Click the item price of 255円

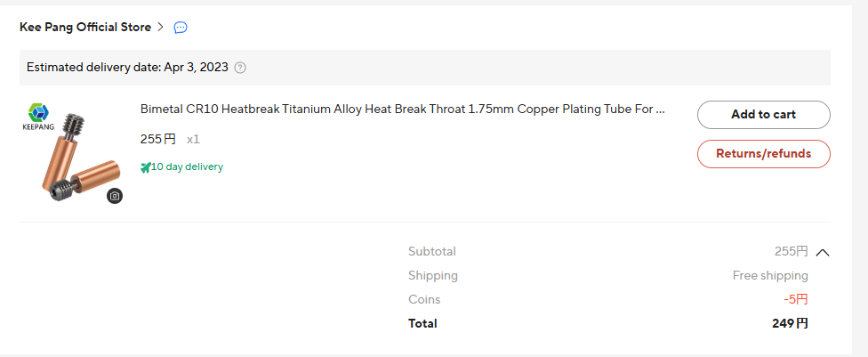point(158,139)
